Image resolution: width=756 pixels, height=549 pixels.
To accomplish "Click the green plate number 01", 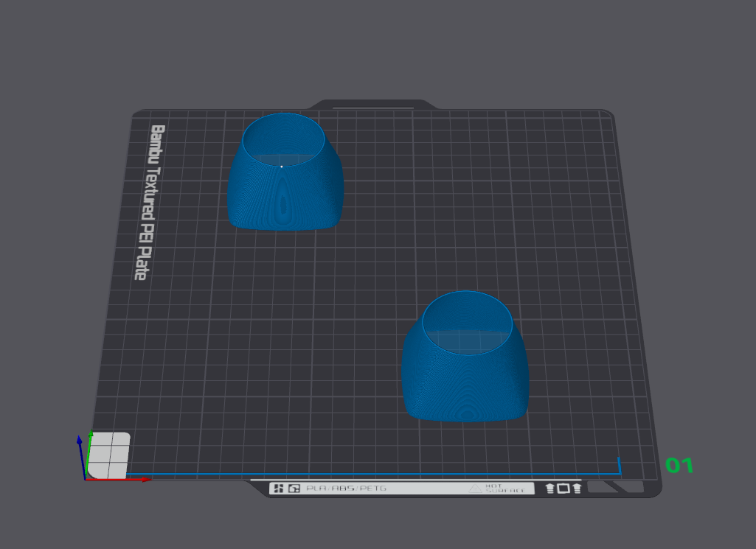I will [x=679, y=465].
